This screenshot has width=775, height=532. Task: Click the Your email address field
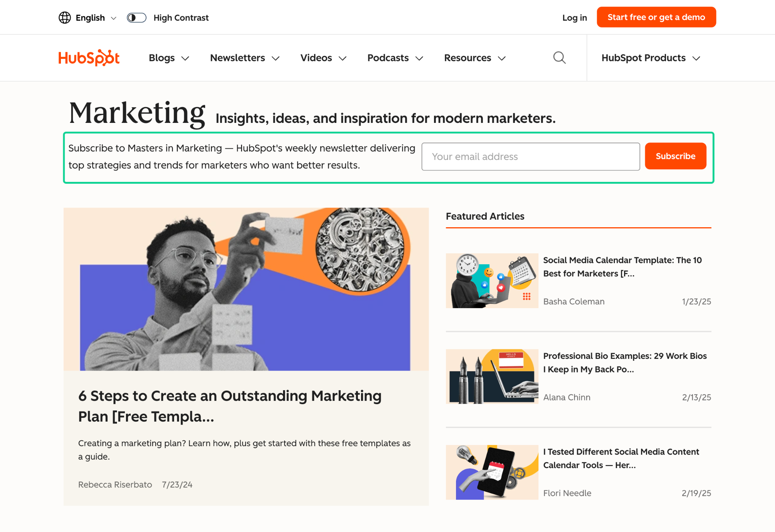530,156
